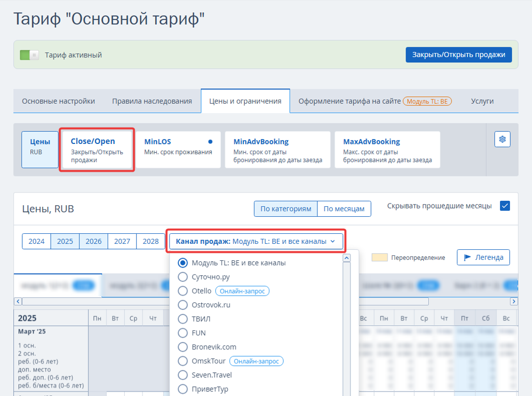532x396 pixels.
Task: Open the Услуги tab
Action: (x=482, y=101)
